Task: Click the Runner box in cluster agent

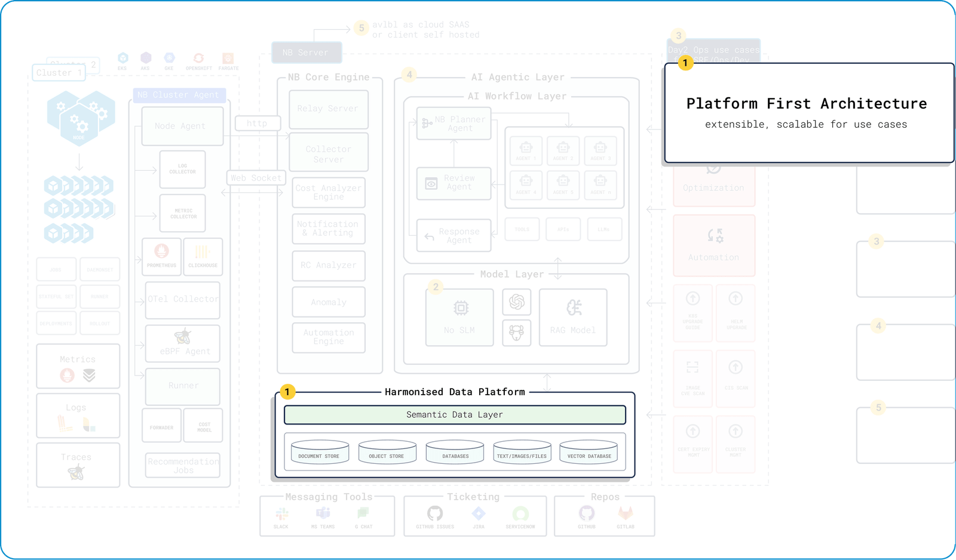Action: point(183,386)
